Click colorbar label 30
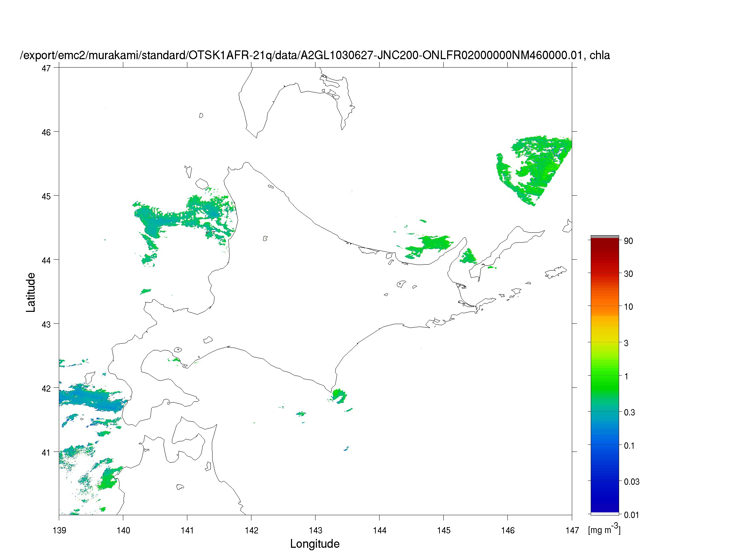This screenshot has width=735, height=560. click(x=628, y=274)
